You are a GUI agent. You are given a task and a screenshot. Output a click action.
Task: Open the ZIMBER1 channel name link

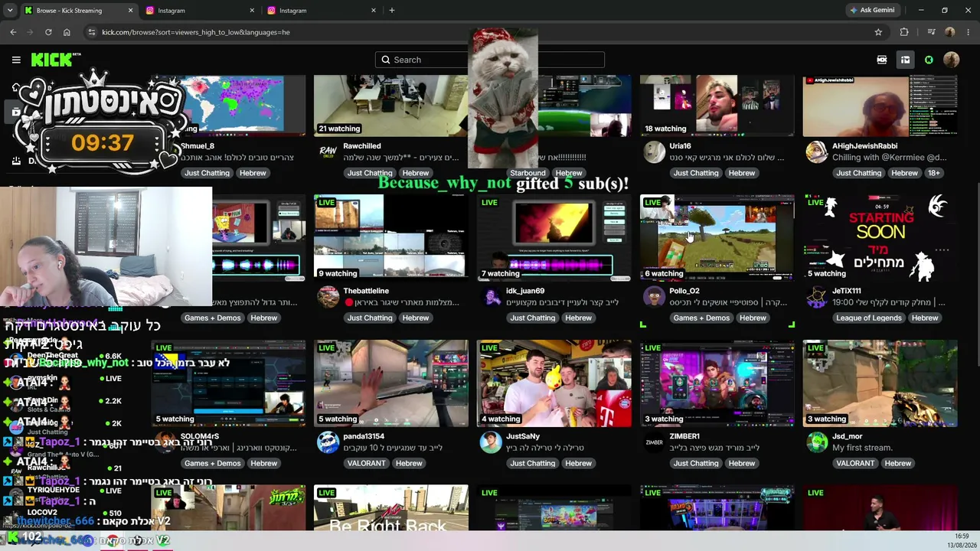pyautogui.click(x=684, y=436)
